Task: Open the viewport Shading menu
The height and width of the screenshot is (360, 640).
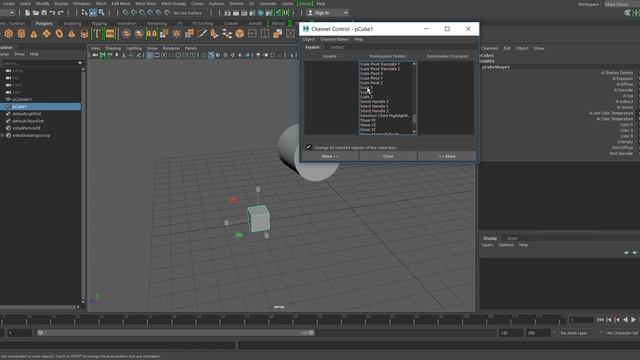Action: [113, 48]
